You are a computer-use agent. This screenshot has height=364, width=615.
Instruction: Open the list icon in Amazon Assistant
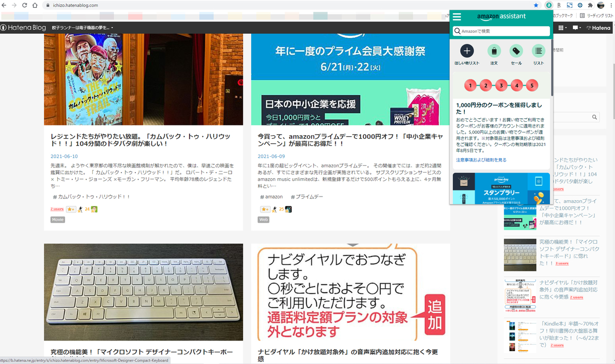tap(538, 51)
